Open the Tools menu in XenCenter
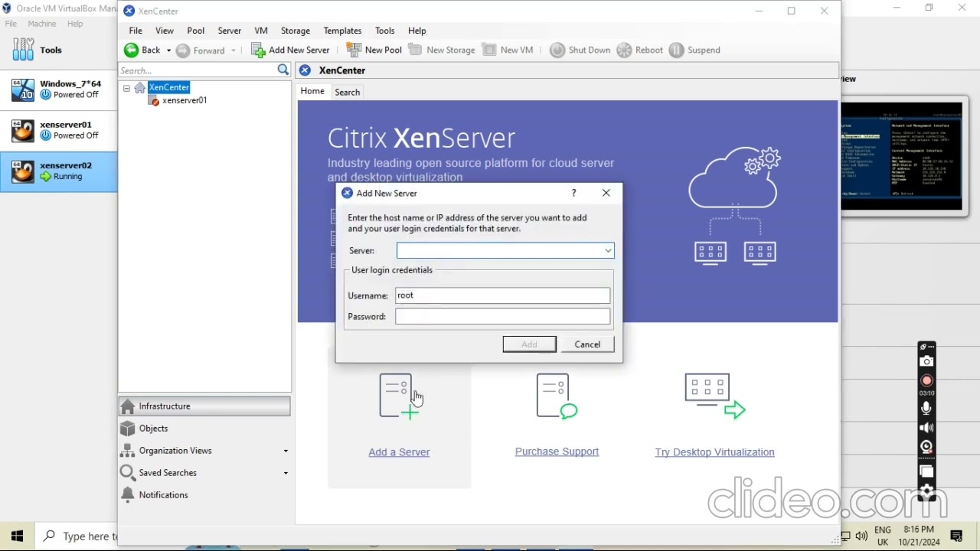The height and width of the screenshot is (551, 980). 385,31
